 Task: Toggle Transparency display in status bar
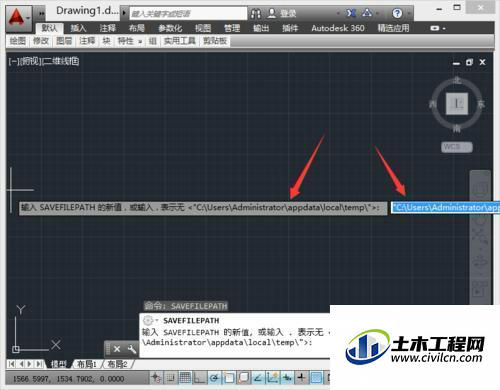[x=316, y=378]
